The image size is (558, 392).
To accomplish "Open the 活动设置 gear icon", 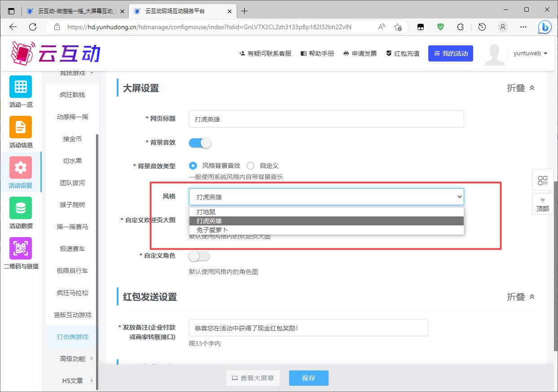I will pos(21,167).
